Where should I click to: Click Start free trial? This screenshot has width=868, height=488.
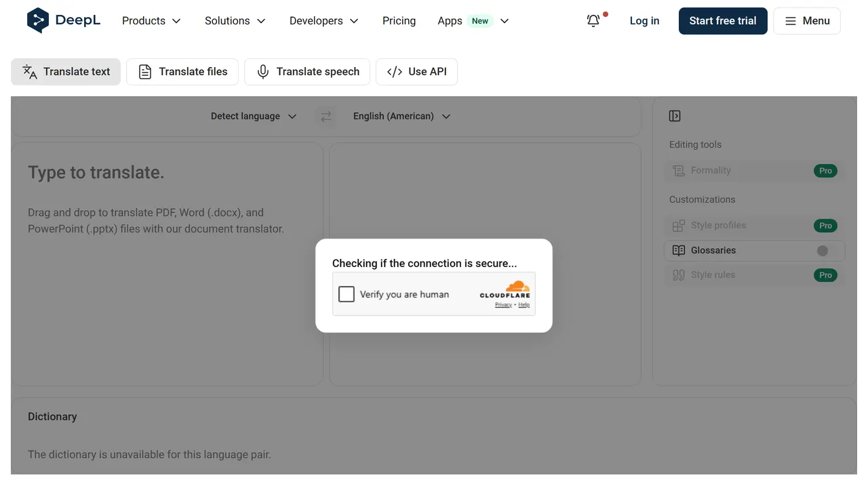[x=723, y=21]
